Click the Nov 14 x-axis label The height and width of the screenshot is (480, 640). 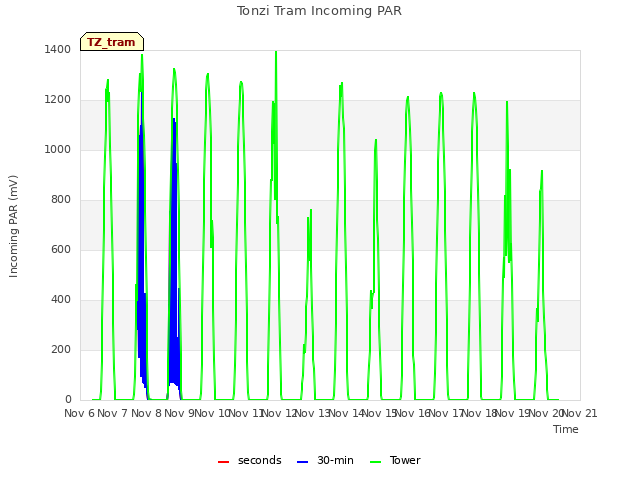click(346, 413)
